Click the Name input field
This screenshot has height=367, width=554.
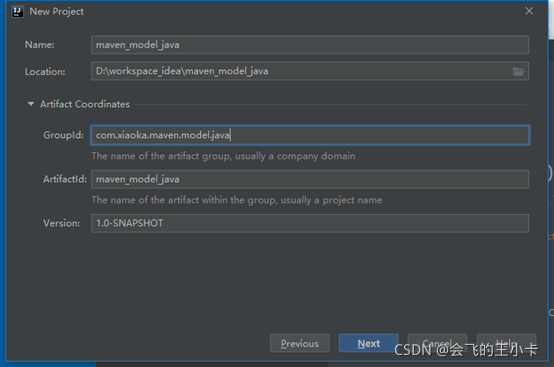click(x=310, y=45)
